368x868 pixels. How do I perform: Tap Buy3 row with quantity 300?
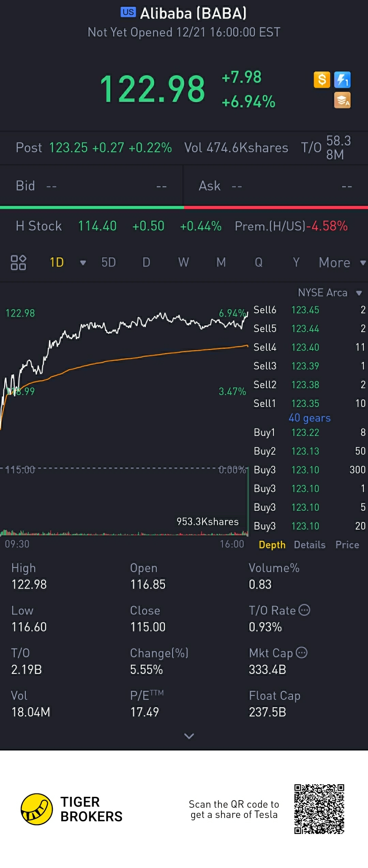pos(309,470)
